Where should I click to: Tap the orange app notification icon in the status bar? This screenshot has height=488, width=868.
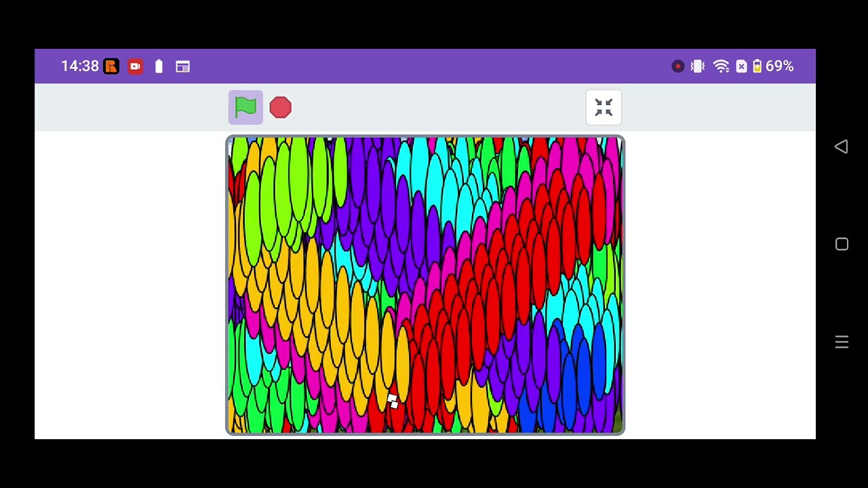pos(111,66)
